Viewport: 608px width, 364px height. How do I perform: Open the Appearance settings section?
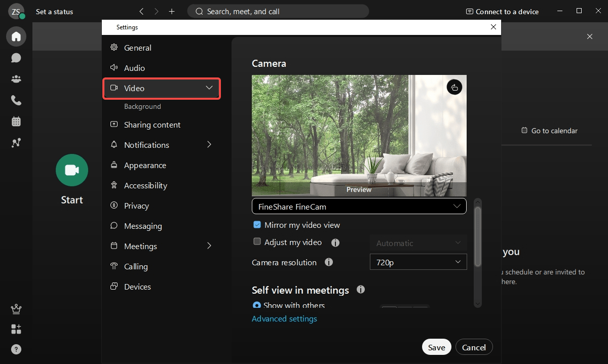pyautogui.click(x=145, y=165)
